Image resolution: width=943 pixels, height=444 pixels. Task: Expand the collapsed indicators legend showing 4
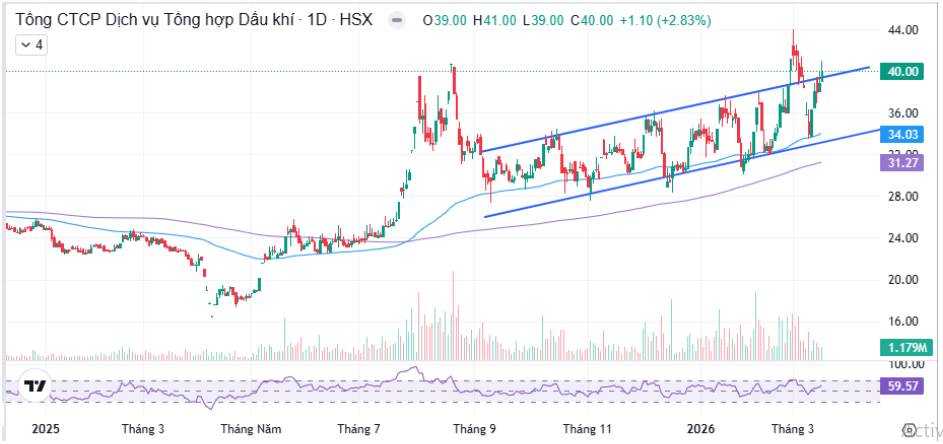(x=31, y=45)
